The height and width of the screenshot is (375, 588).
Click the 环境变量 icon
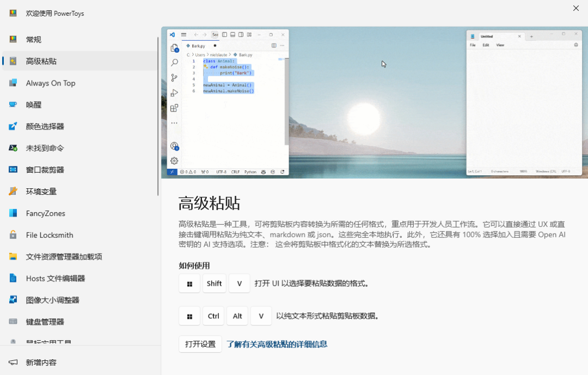(x=13, y=191)
